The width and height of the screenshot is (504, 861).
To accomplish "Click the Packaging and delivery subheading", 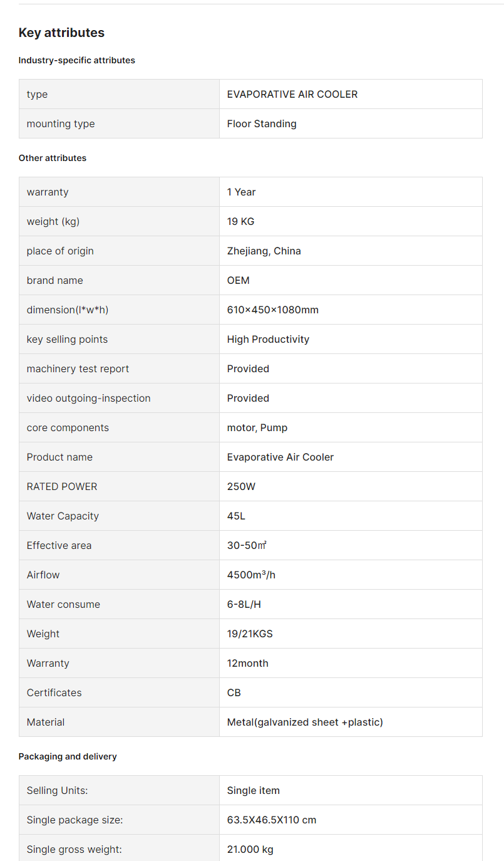I will (x=68, y=756).
